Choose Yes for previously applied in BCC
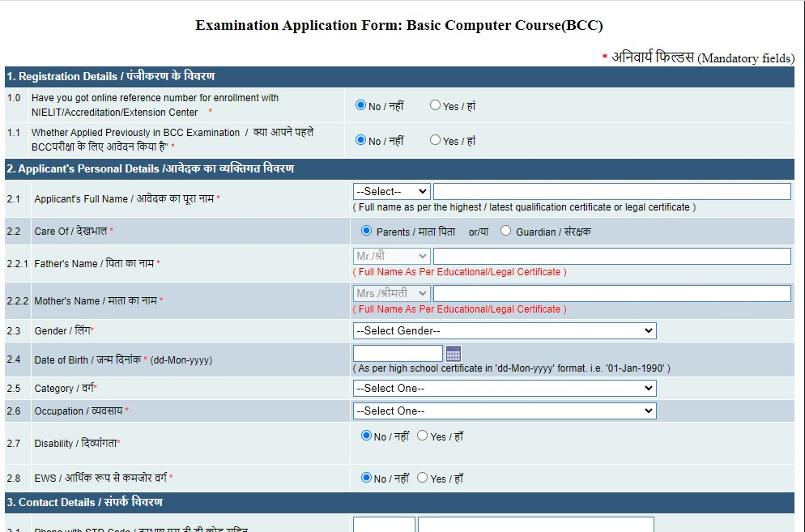Viewport: 805px width, 532px height. click(x=435, y=140)
